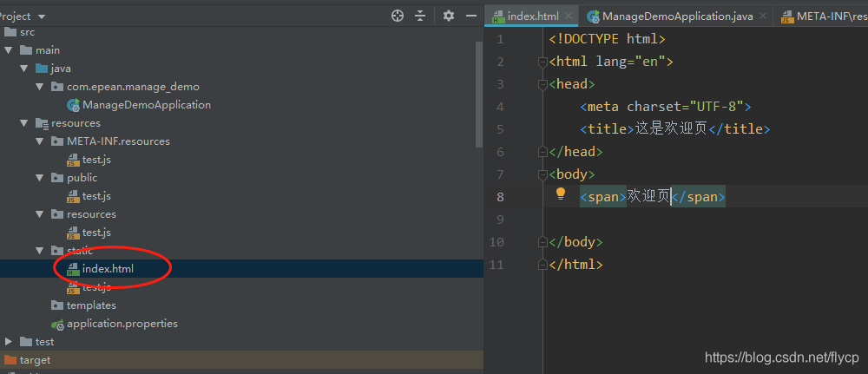The width and height of the screenshot is (868, 374).
Task: Open Project panel settings gear
Action: [449, 16]
